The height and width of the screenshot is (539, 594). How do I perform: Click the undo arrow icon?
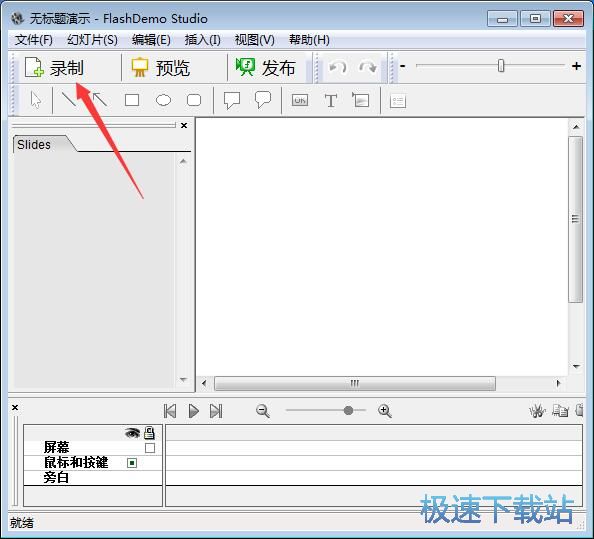pyautogui.click(x=337, y=67)
